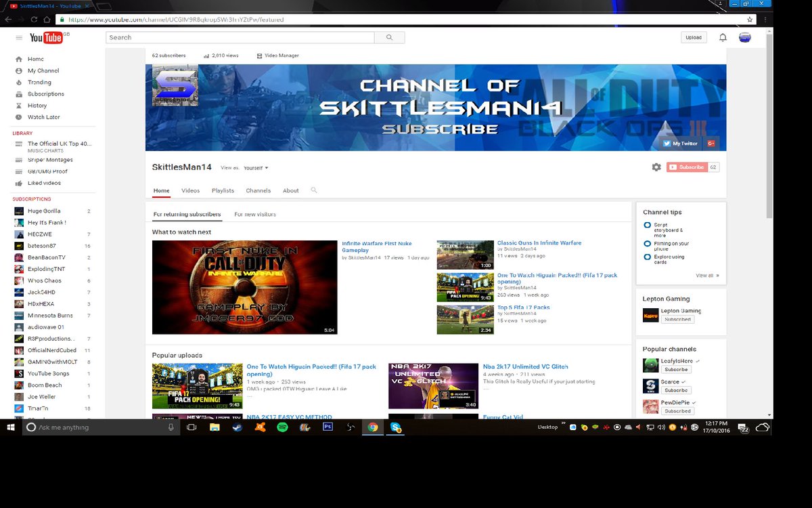
Task: Select 'For new visitors' tab
Action: click(x=255, y=214)
